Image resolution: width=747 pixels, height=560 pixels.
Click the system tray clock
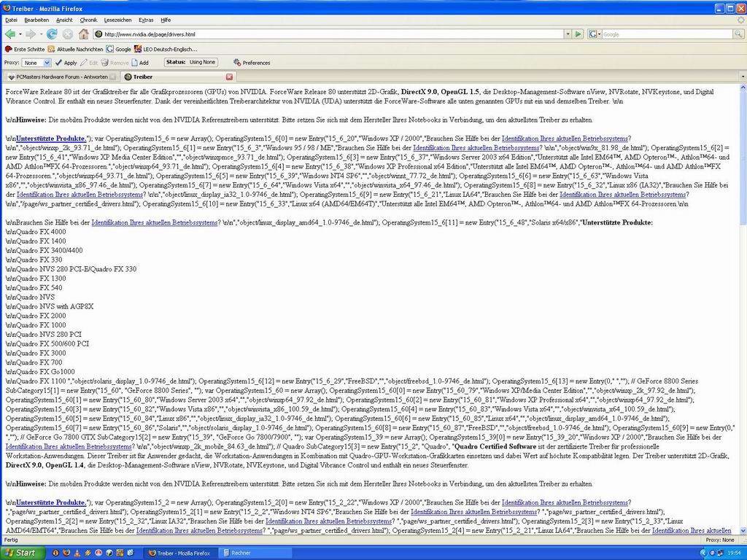click(x=734, y=553)
